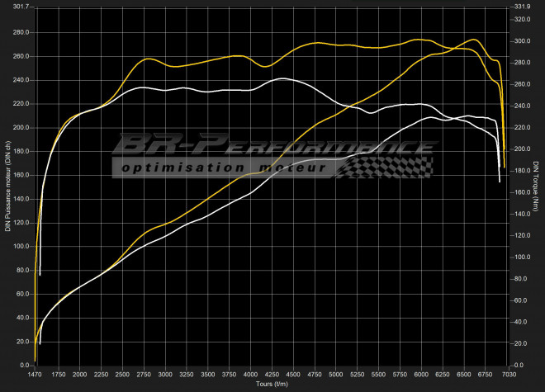Click the 100.0 label on left axis
Viewport: 545px width, 392px height.
(21, 247)
